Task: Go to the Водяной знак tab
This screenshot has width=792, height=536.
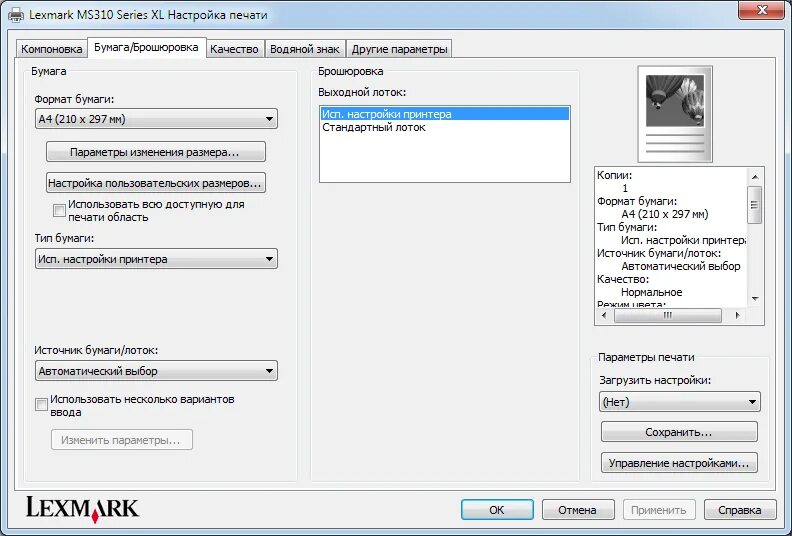Action: [305, 49]
